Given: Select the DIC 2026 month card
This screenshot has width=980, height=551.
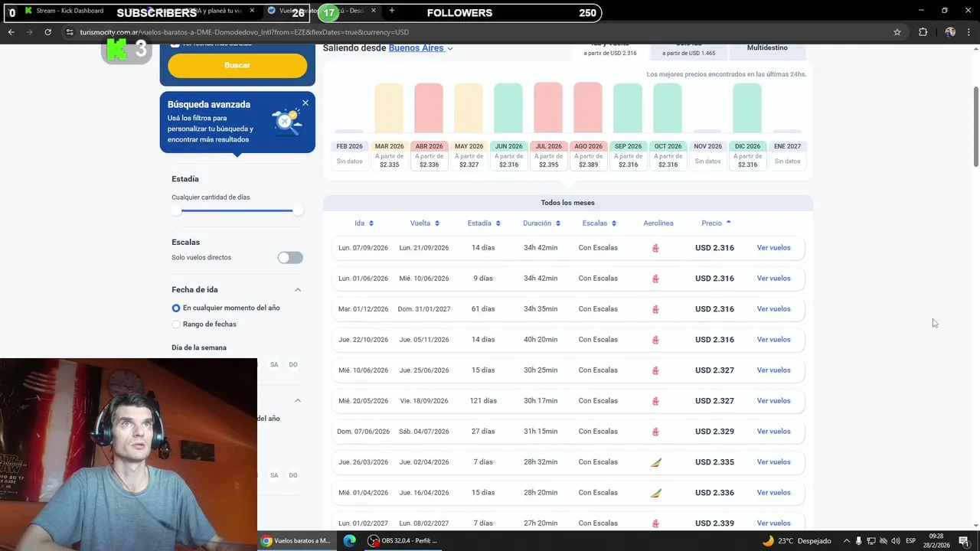Looking at the screenshot, I should point(747,155).
